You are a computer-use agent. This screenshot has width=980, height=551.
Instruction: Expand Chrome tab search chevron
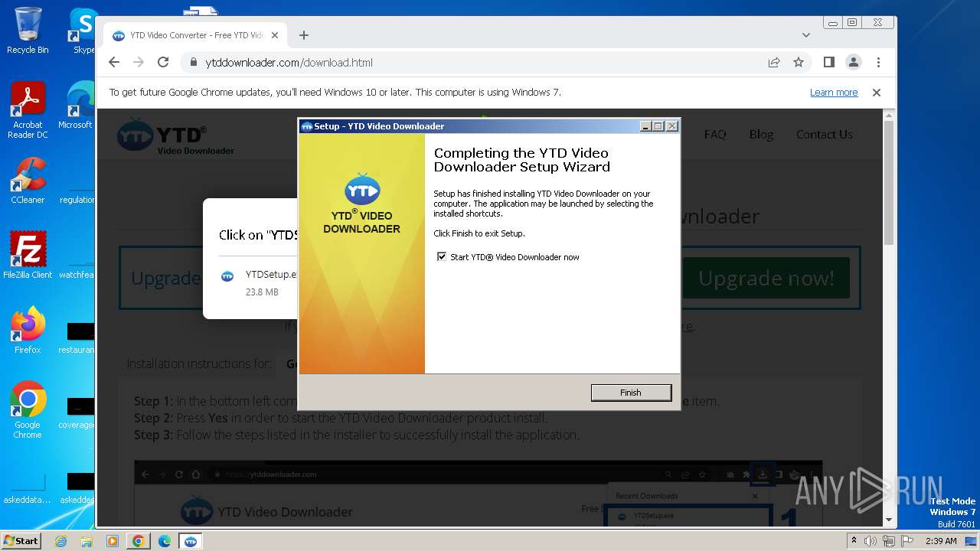click(x=806, y=35)
